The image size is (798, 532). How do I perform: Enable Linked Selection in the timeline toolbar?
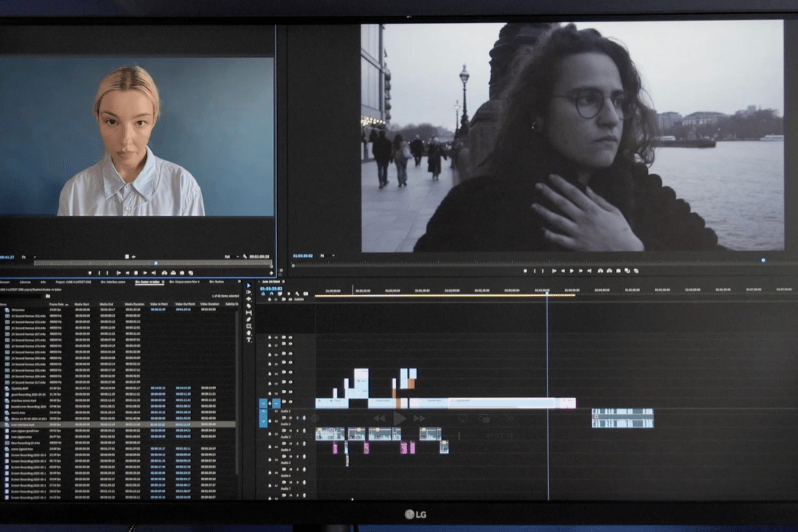point(280,294)
